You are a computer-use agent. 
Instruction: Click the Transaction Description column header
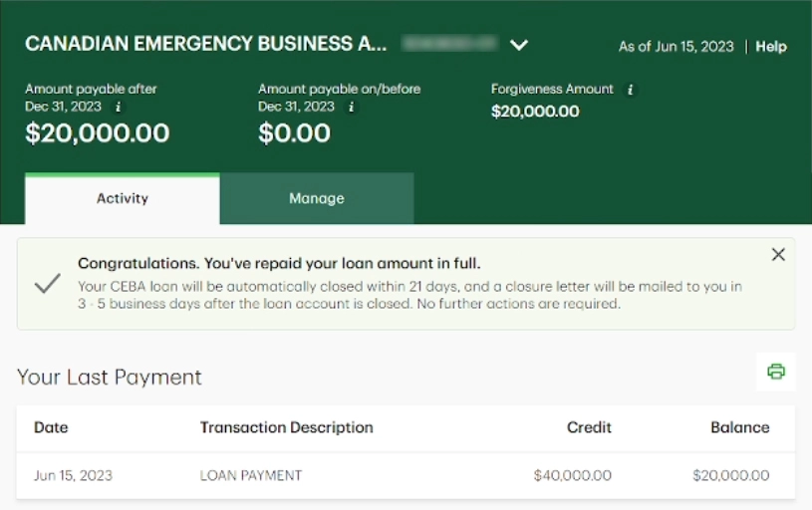point(287,427)
